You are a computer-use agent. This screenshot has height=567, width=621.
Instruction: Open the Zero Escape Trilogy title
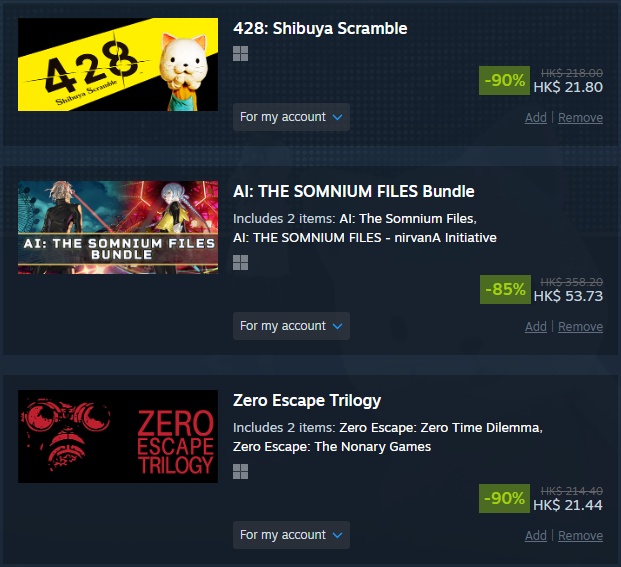pos(307,401)
